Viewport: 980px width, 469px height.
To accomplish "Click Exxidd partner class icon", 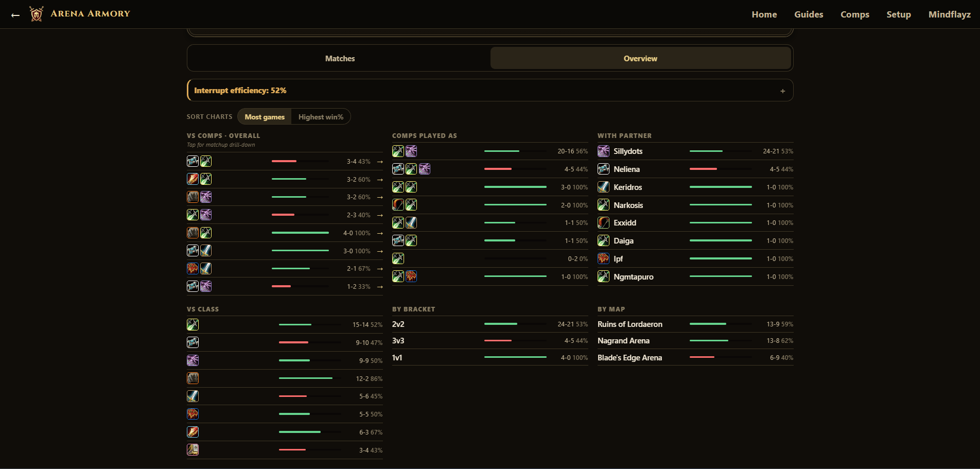I will coord(603,223).
